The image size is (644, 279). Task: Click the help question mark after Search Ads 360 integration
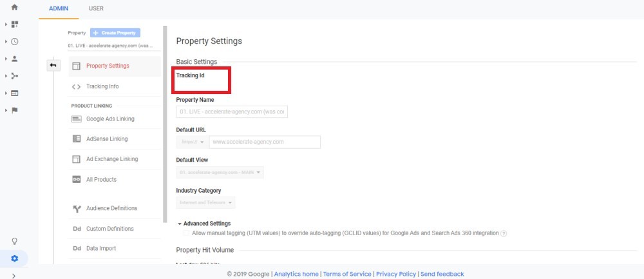[x=504, y=233]
